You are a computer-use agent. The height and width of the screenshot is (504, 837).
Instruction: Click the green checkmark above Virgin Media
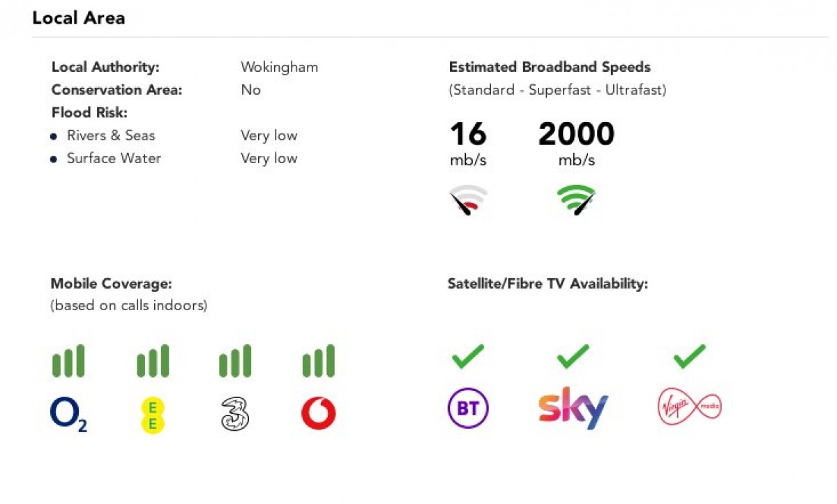point(689,358)
